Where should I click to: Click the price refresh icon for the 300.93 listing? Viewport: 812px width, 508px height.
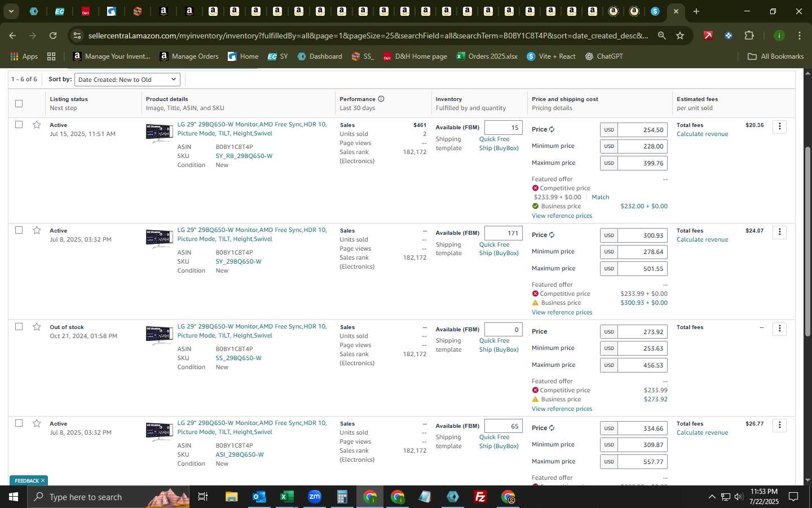click(x=552, y=235)
